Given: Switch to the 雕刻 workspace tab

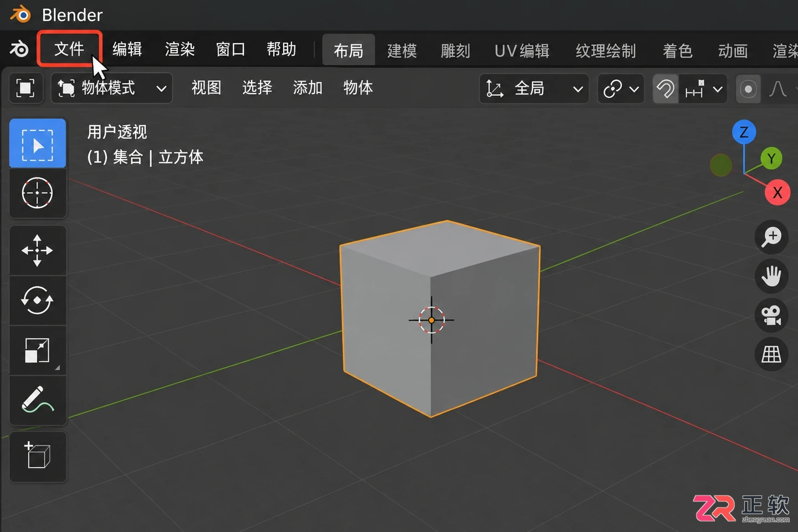Looking at the screenshot, I should coord(456,51).
